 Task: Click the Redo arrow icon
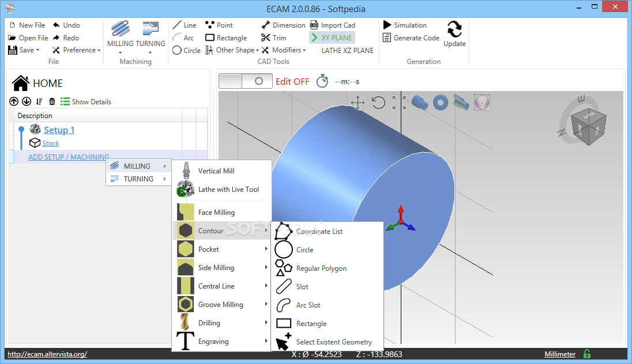point(57,37)
